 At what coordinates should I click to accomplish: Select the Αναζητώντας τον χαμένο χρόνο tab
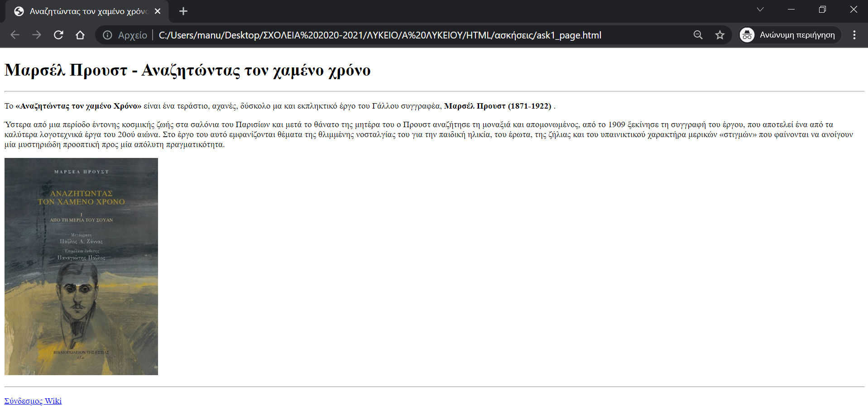[x=86, y=11]
